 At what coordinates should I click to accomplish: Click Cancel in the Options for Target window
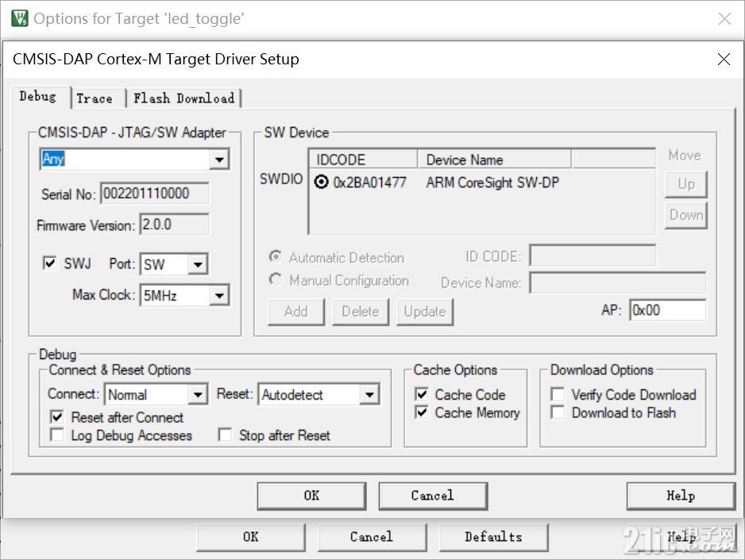pos(372,537)
